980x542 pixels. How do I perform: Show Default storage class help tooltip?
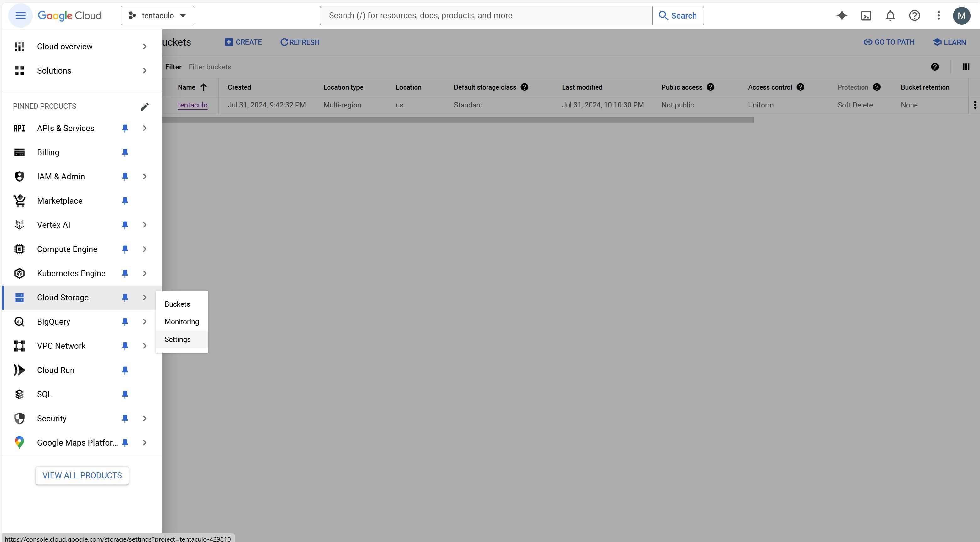click(x=524, y=87)
